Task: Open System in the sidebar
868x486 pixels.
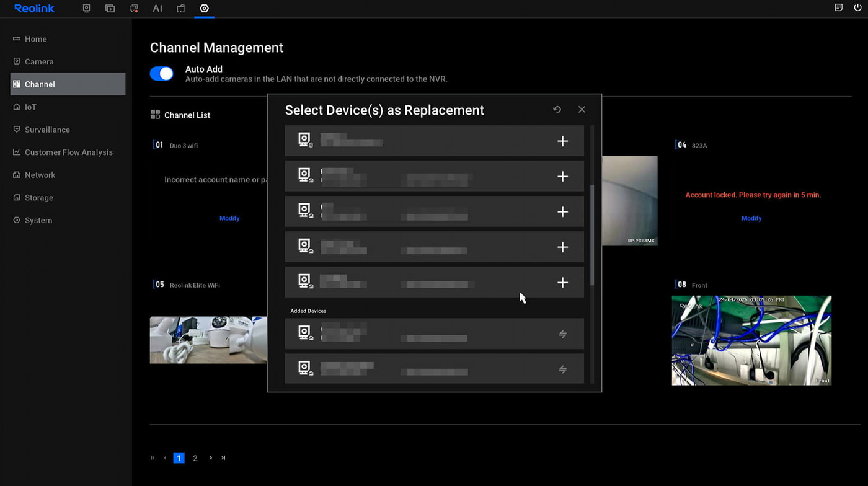Action: [68, 220]
